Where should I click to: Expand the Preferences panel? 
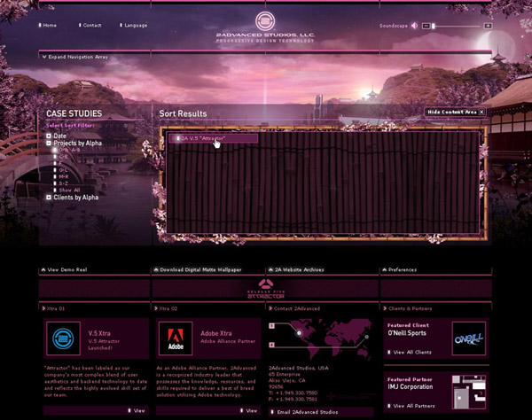[399, 270]
